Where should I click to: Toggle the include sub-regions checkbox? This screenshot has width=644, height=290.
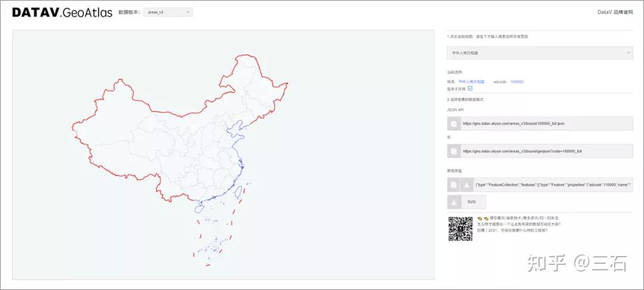[x=470, y=88]
